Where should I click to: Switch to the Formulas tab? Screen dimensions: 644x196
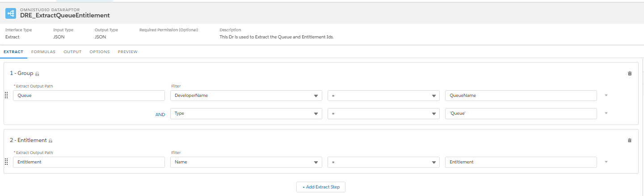click(43, 52)
